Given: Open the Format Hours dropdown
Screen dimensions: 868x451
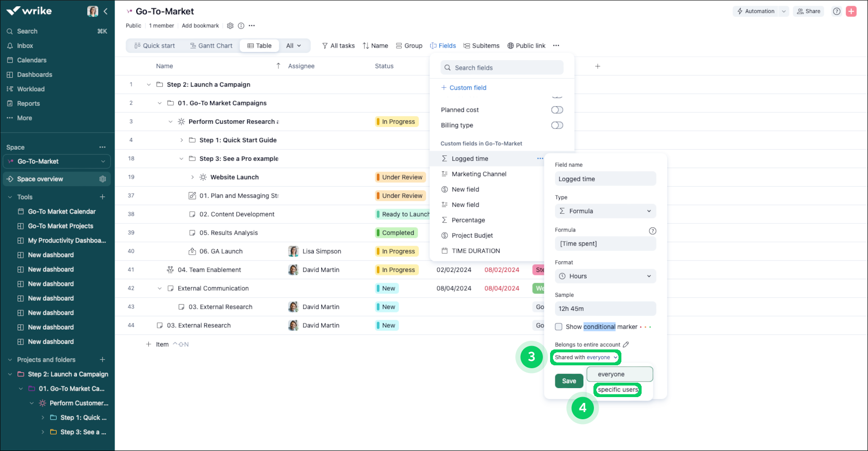Looking at the screenshot, I should [605, 276].
